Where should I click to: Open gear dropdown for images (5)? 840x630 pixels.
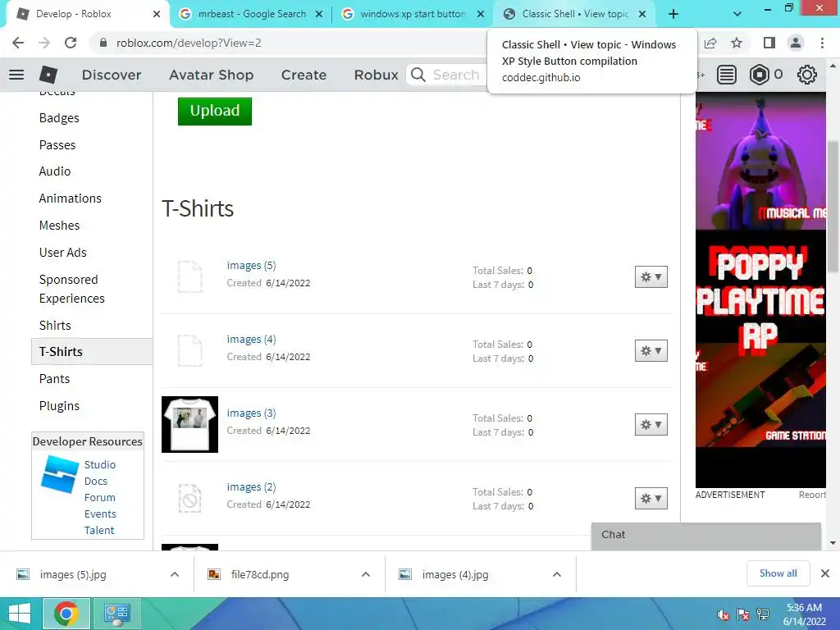(651, 277)
